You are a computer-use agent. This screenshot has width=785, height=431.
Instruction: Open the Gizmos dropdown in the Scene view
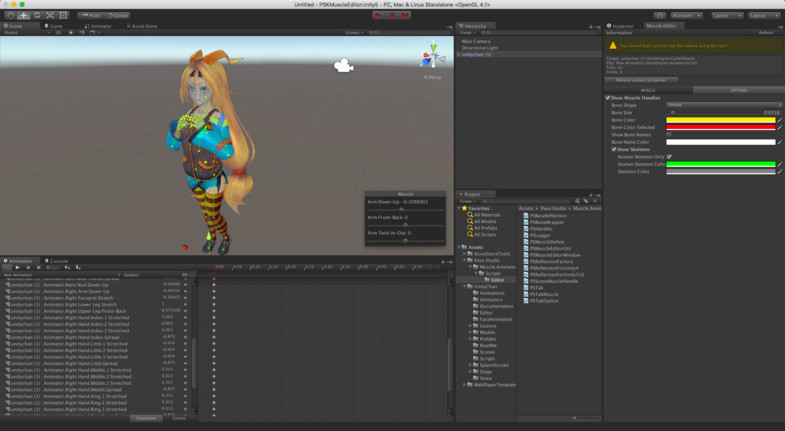354,33
